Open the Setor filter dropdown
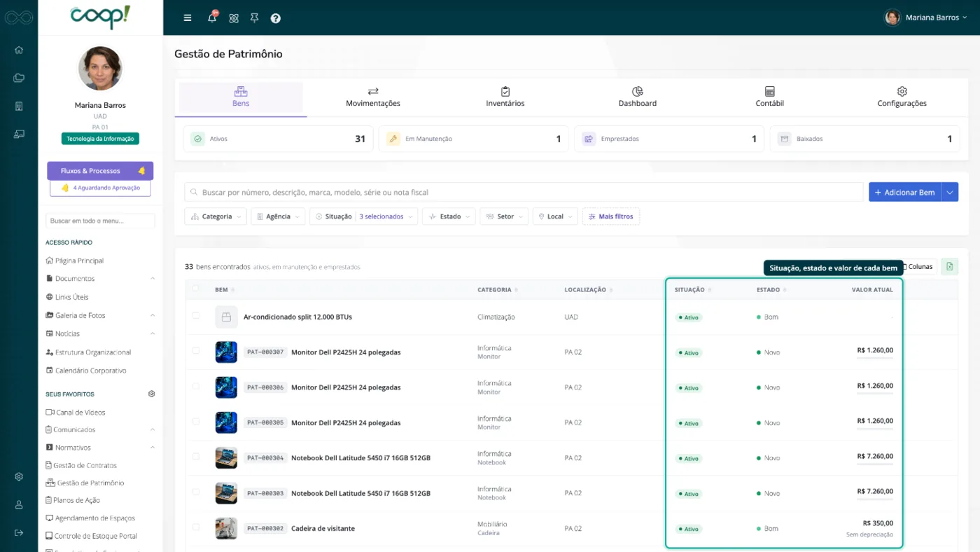The height and width of the screenshot is (552, 980). coord(504,216)
